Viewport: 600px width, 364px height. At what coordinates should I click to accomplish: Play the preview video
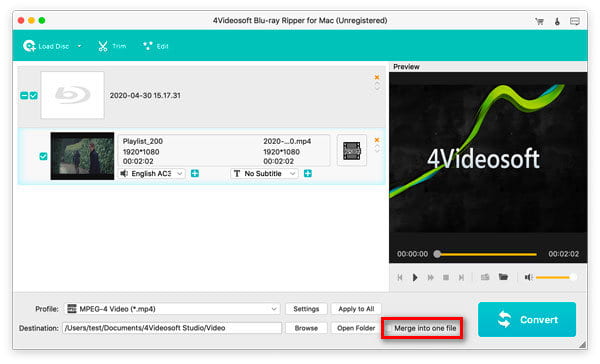[x=415, y=277]
